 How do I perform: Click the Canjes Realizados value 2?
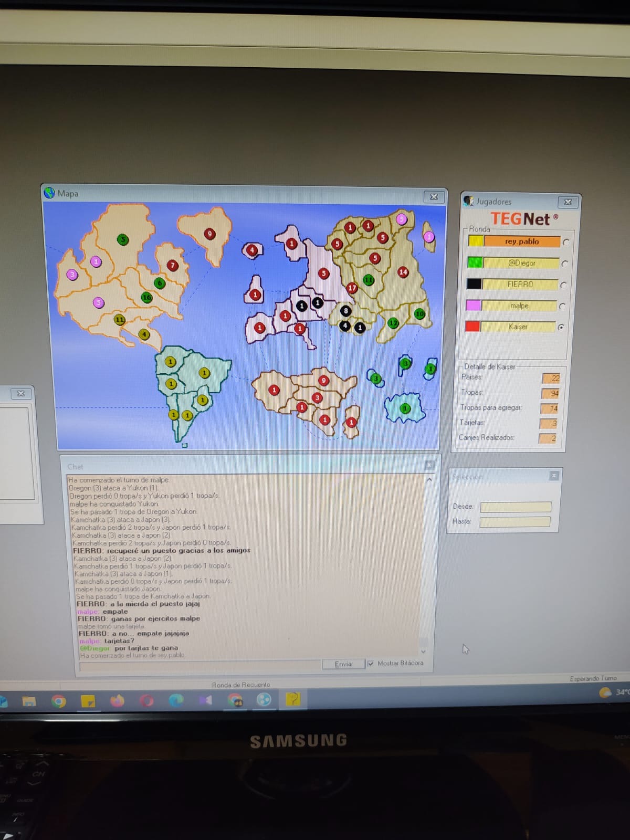click(547, 438)
